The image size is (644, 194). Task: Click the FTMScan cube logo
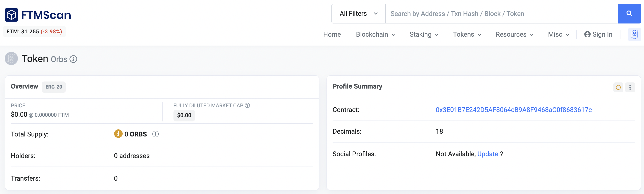tap(12, 15)
